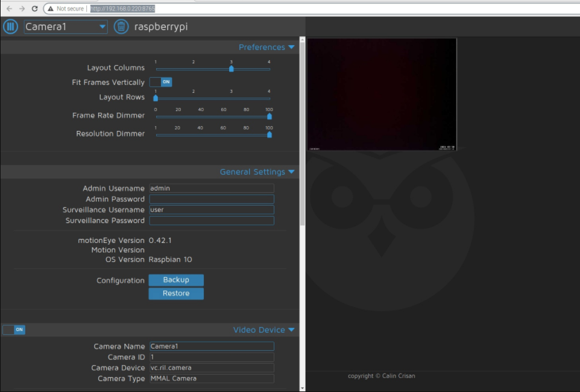580x392 pixels.
Task: Collapse the General Settings section
Action: [x=292, y=172]
